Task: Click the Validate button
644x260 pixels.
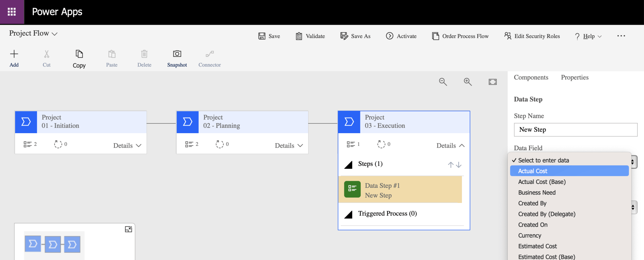Action: coord(310,36)
